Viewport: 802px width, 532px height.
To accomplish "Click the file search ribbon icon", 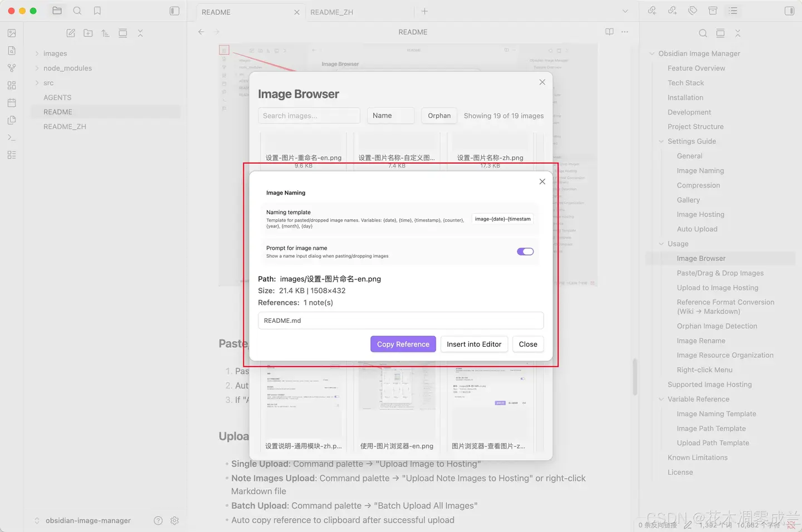I will [12, 51].
